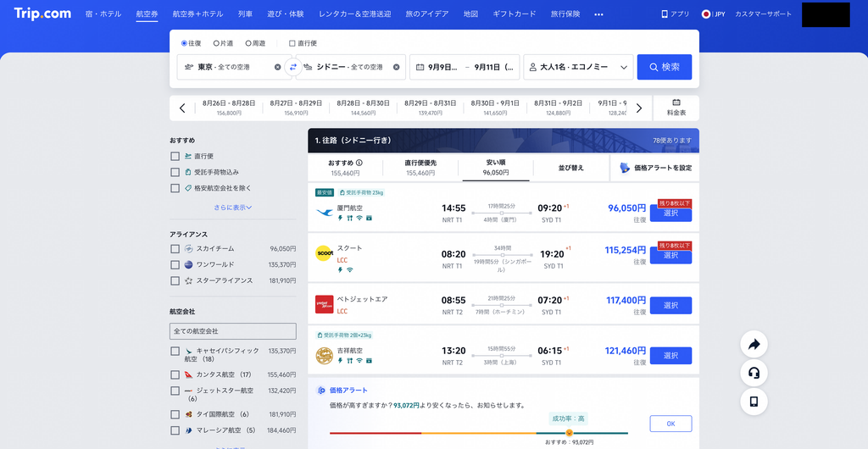Select the 往復 round-trip radio button

click(184, 43)
